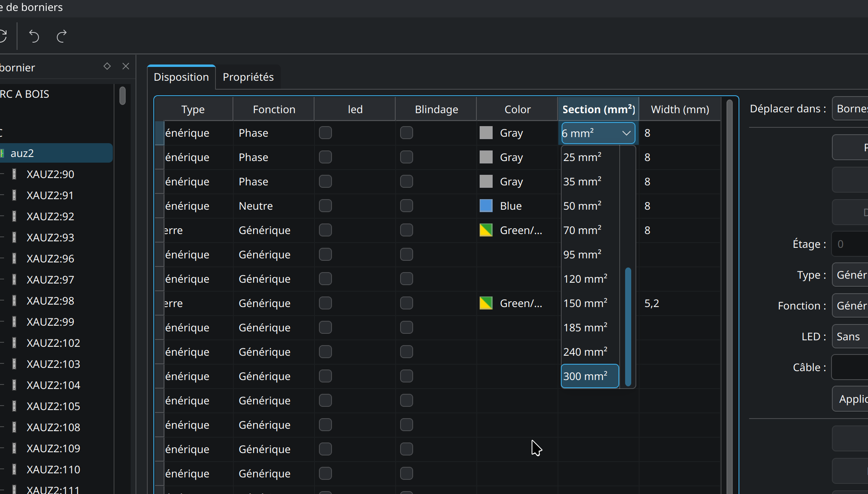This screenshot has height=494, width=868.
Task: Choose 25 mm² from the section list
Action: [x=590, y=157]
